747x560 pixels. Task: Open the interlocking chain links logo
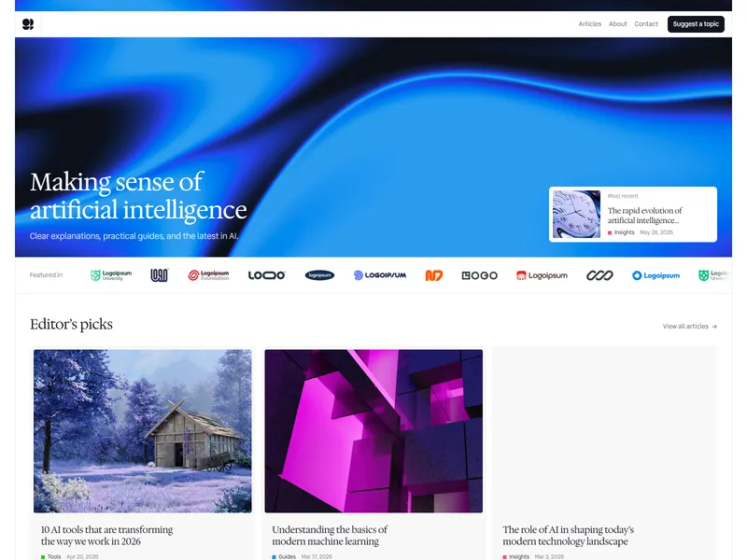599,275
